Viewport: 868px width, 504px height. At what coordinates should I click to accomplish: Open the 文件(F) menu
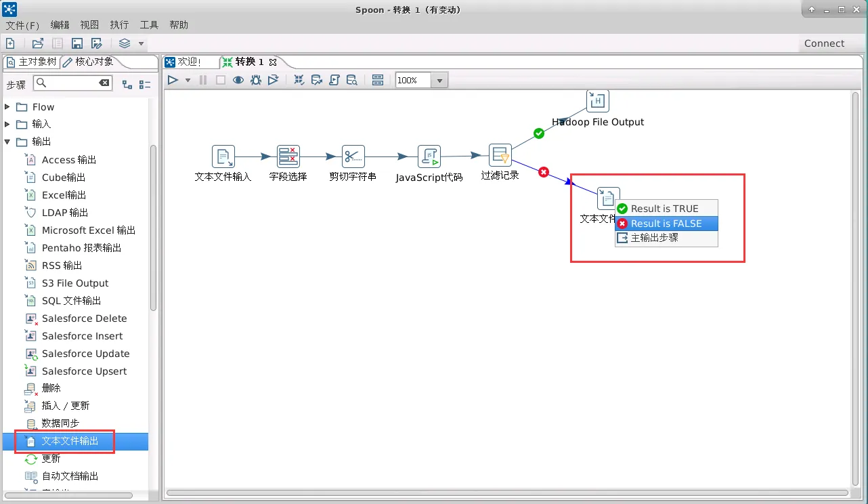(23, 25)
